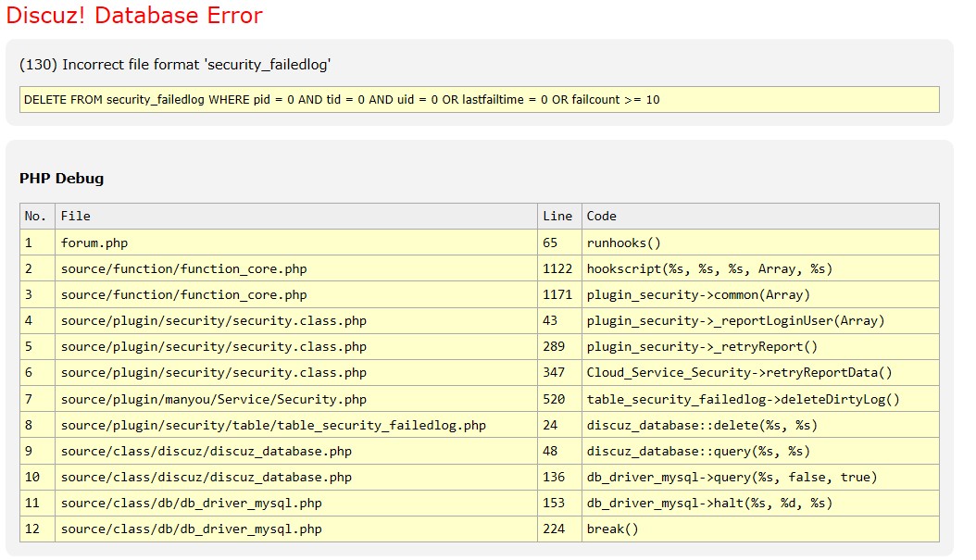
Task: Click discuz_database.php file cell in line 48 row
Action: (296, 451)
